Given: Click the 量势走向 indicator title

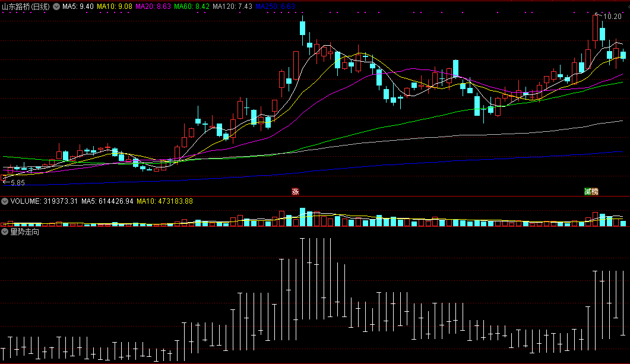Looking at the screenshot, I should pos(25,232).
